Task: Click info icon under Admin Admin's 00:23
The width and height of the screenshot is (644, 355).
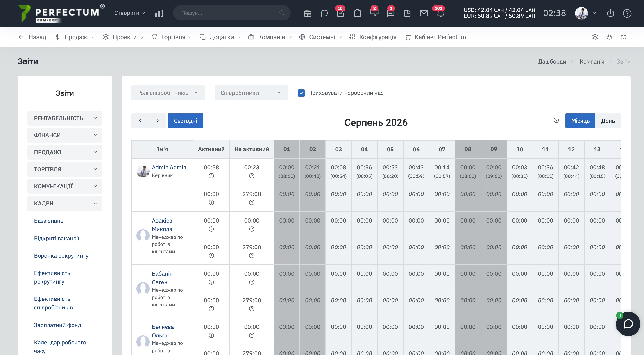Action: pos(252,176)
